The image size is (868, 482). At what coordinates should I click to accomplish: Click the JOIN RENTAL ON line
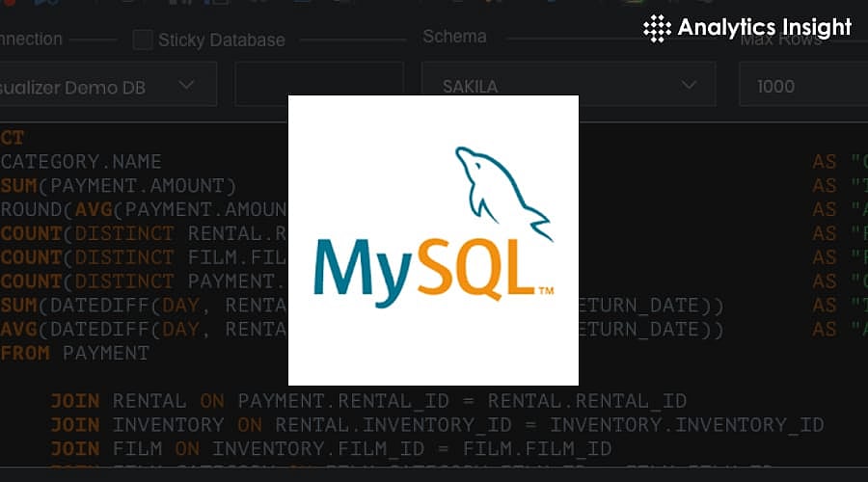tap(368, 401)
